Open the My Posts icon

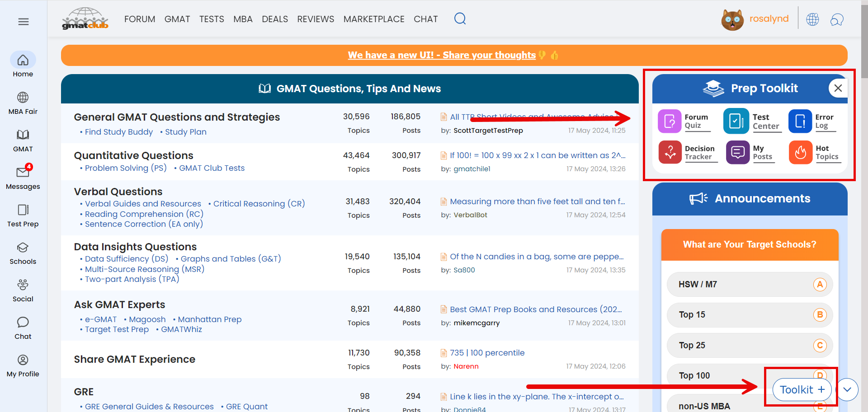tap(738, 152)
